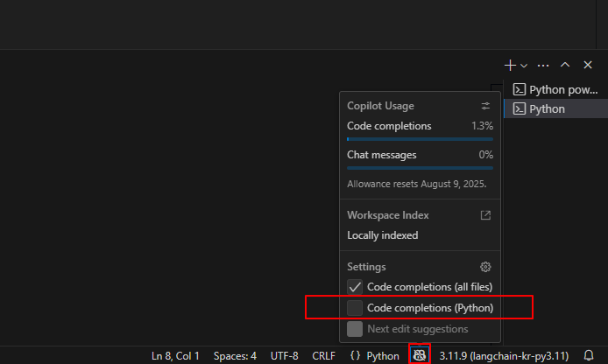The width and height of the screenshot is (608, 364).
Task: Open Copilot usage settings sliders icon
Action: (485, 106)
